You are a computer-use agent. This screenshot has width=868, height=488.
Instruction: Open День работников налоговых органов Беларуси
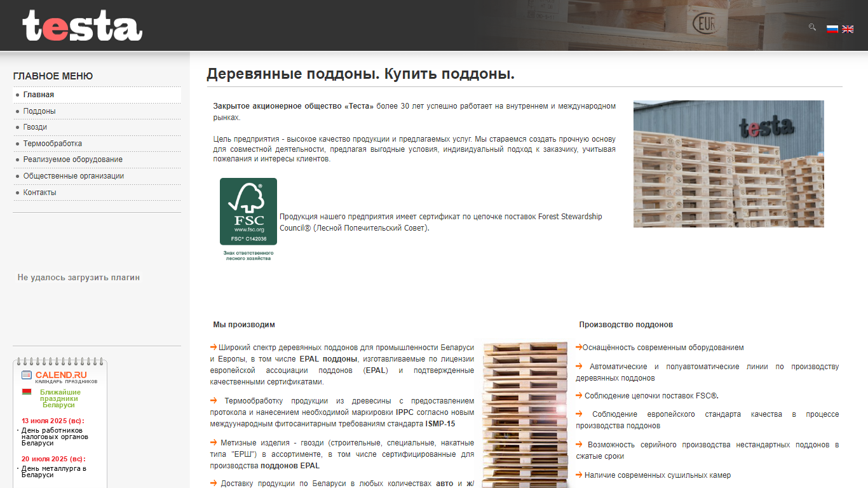[55, 437]
